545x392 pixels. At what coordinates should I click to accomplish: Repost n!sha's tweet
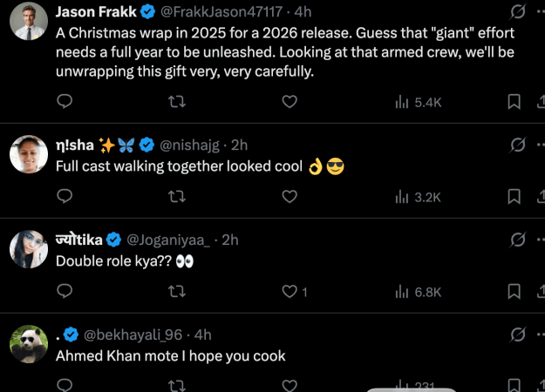(x=176, y=197)
